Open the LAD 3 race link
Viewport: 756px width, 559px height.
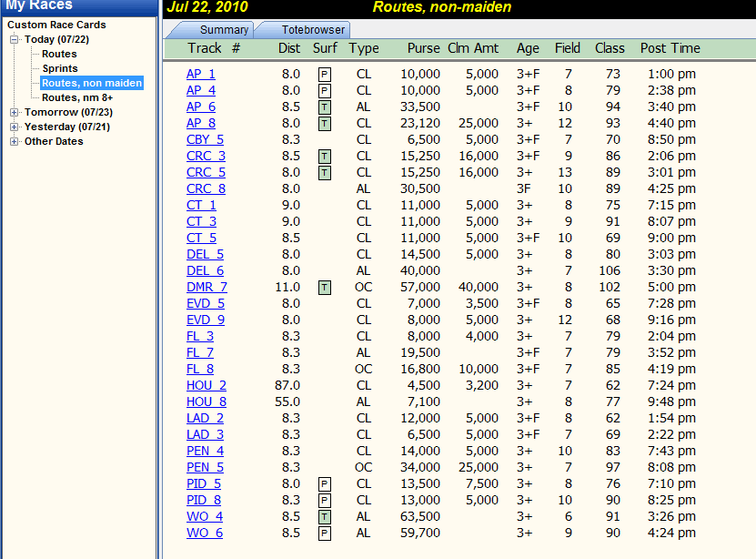click(205, 435)
